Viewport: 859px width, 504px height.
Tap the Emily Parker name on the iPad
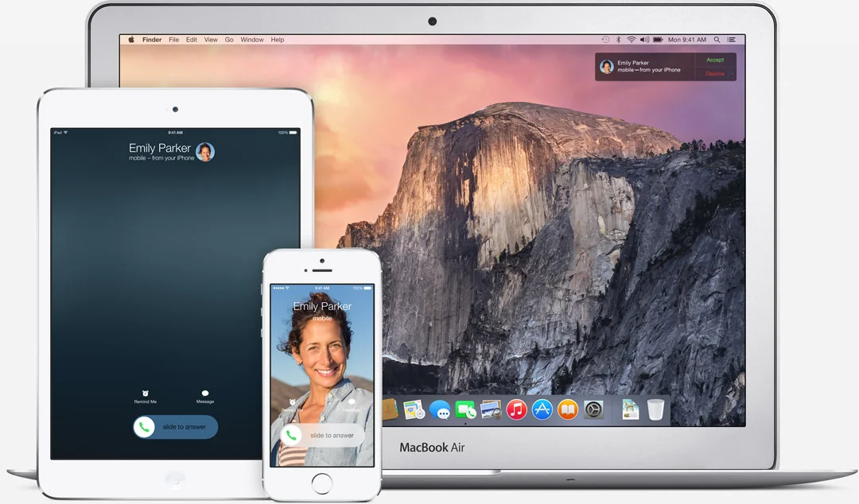coord(159,148)
